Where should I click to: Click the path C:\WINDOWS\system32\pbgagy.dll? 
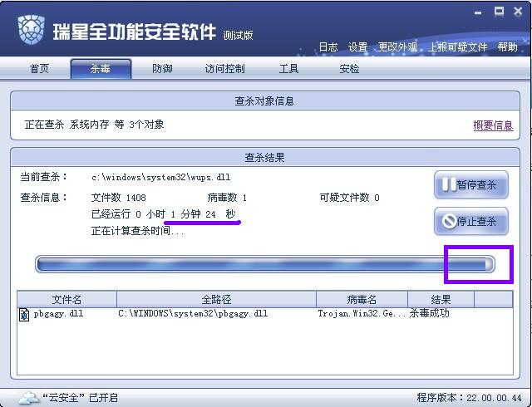193,314
